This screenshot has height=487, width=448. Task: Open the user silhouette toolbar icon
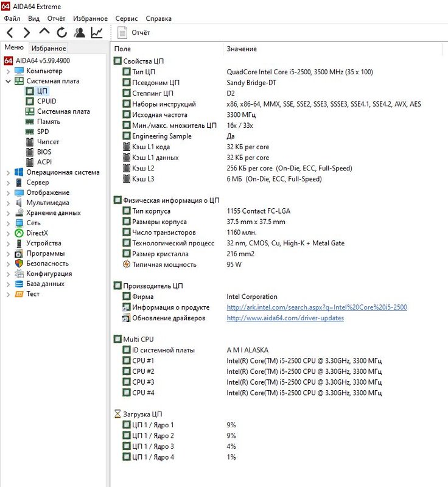pyautogui.click(x=80, y=32)
